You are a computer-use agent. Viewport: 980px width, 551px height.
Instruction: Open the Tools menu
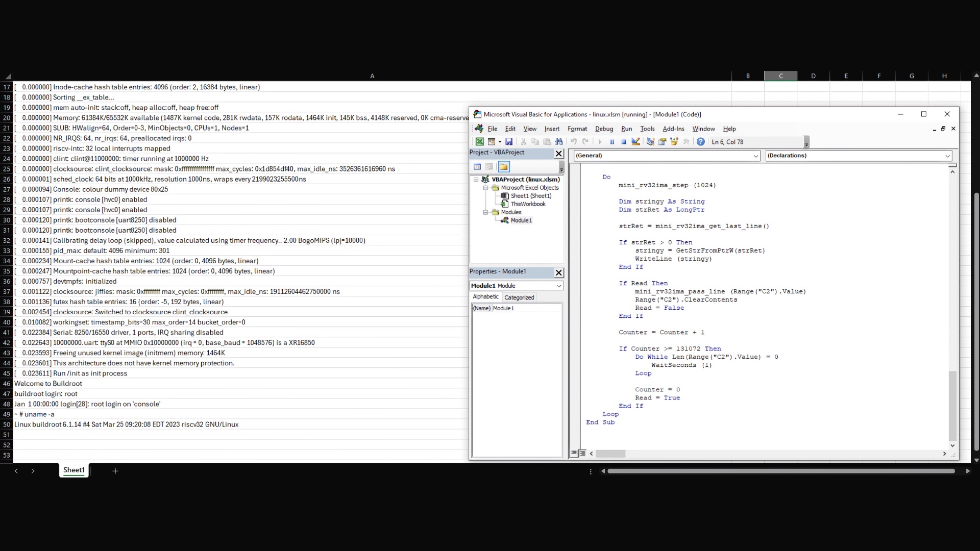point(647,129)
